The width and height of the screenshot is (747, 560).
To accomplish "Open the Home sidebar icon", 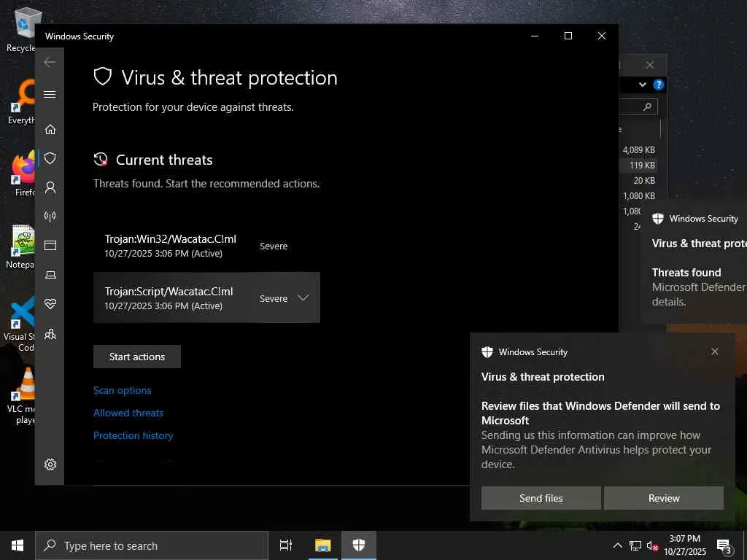I will pos(50,129).
